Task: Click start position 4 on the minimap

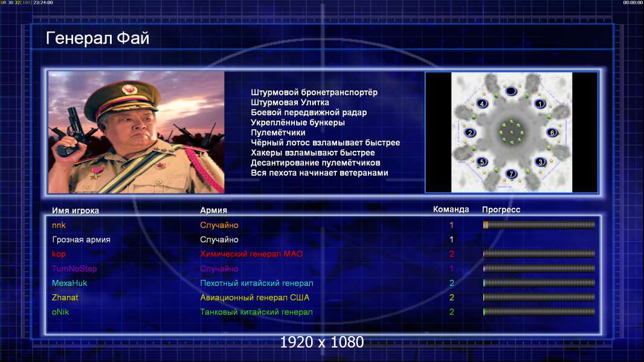Action: click(x=481, y=103)
